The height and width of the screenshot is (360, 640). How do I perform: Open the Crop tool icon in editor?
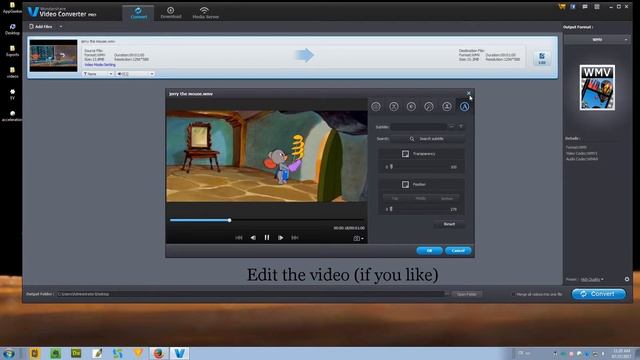tap(393, 107)
